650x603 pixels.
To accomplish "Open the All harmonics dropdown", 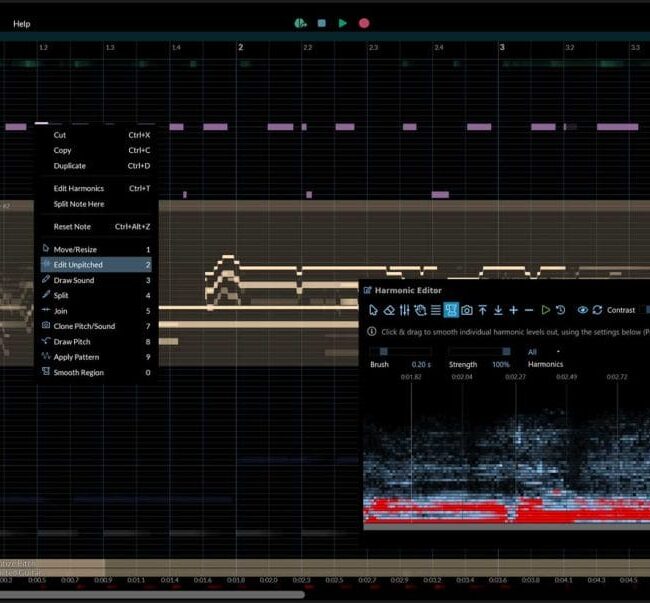I will tap(545, 351).
